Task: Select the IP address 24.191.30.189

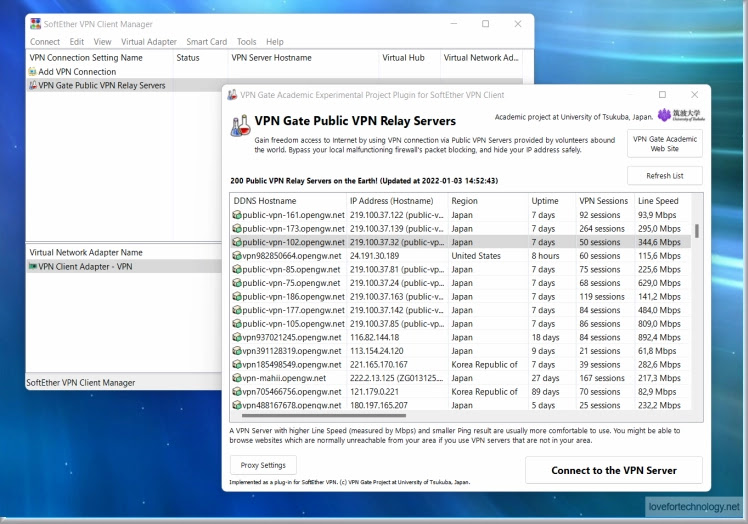Action: (374, 256)
